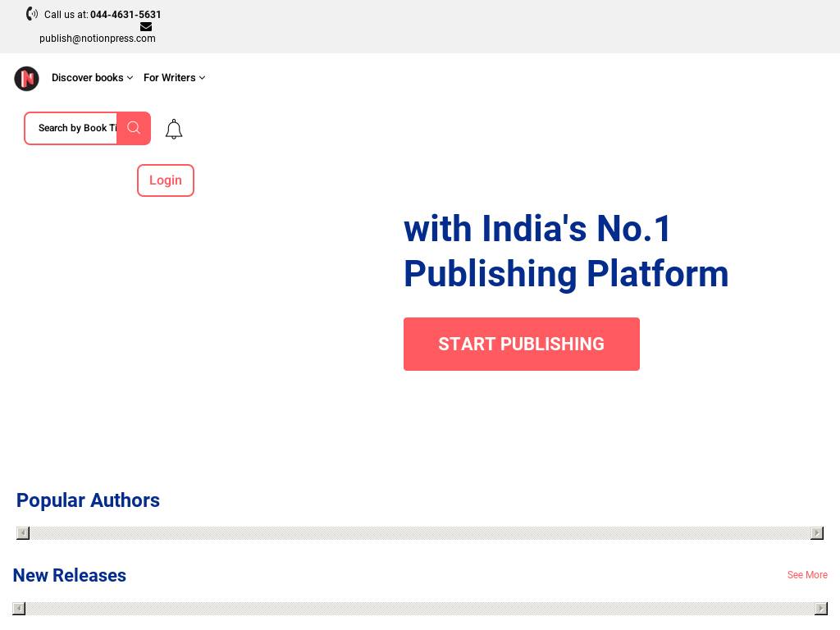Click the publish@notionpress.com email link
840x630 pixels.
click(x=98, y=39)
